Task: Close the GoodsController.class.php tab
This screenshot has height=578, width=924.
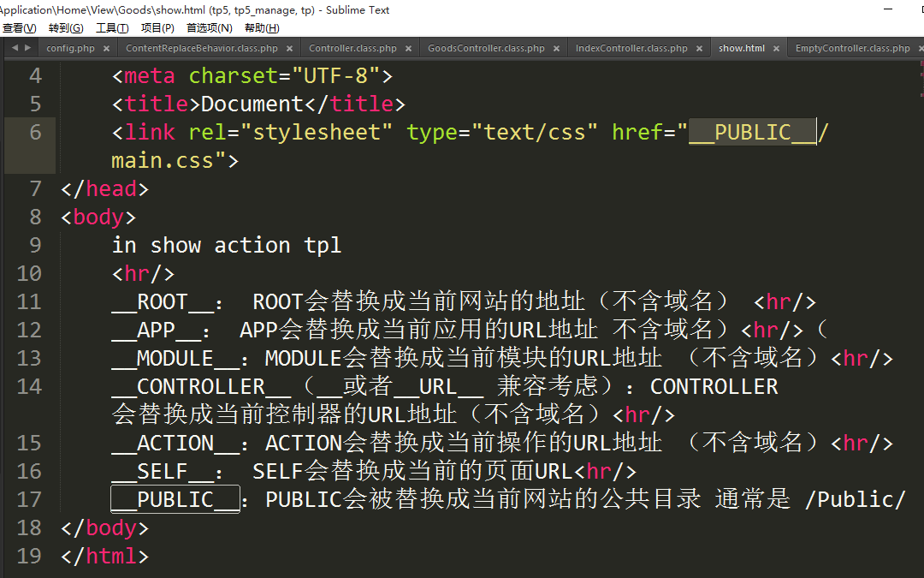Action: click(557, 49)
